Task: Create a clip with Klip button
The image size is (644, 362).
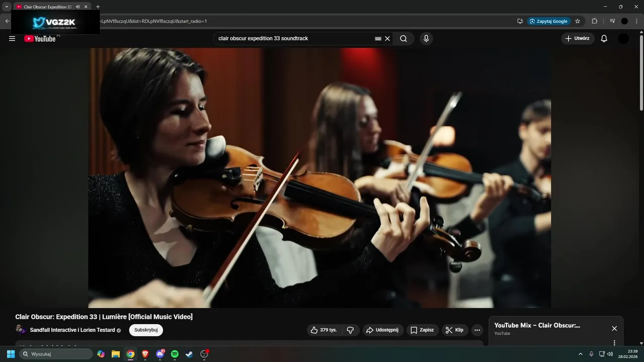Action: tap(455, 330)
